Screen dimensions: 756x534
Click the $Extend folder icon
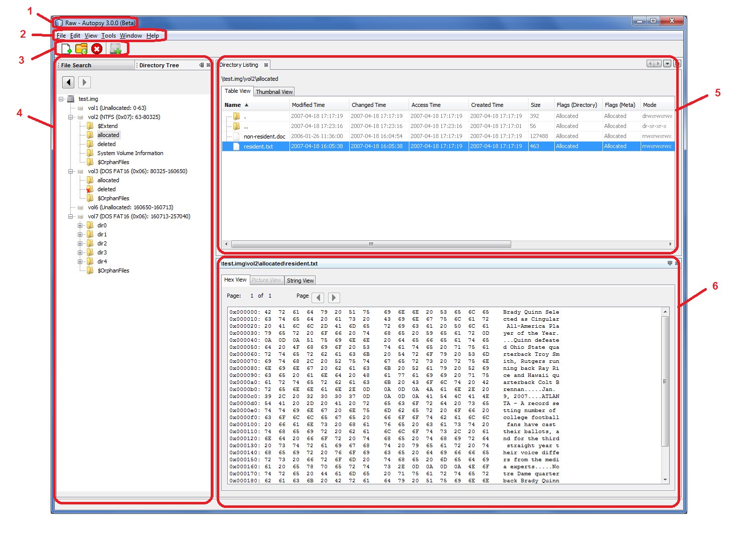click(x=90, y=126)
